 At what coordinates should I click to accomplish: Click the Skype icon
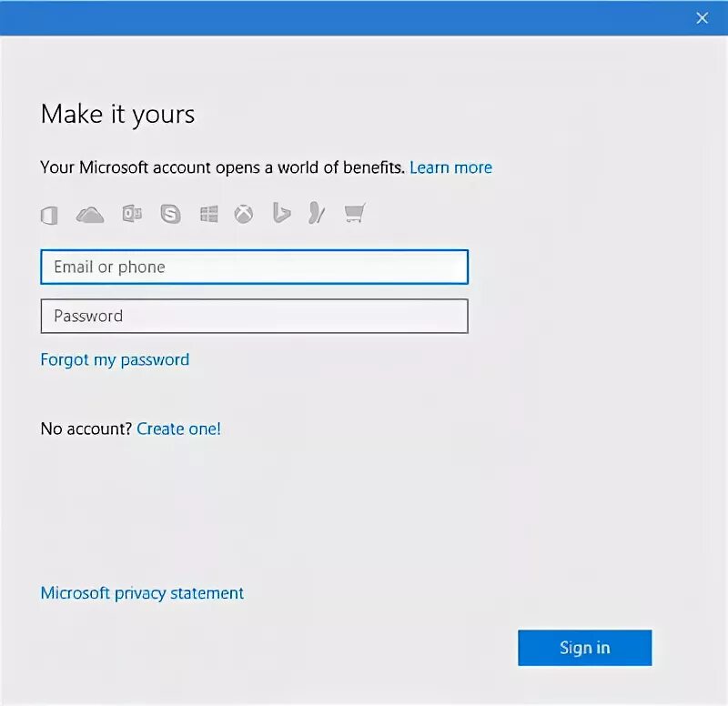pyautogui.click(x=171, y=214)
